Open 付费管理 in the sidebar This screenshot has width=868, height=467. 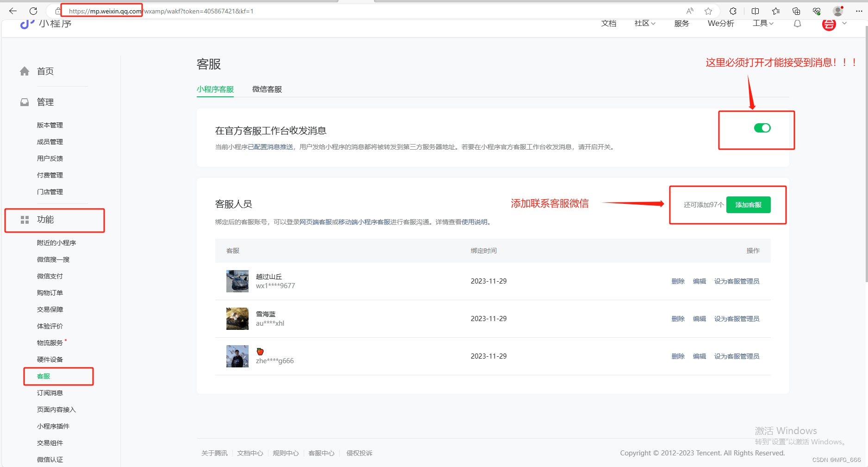click(x=50, y=175)
